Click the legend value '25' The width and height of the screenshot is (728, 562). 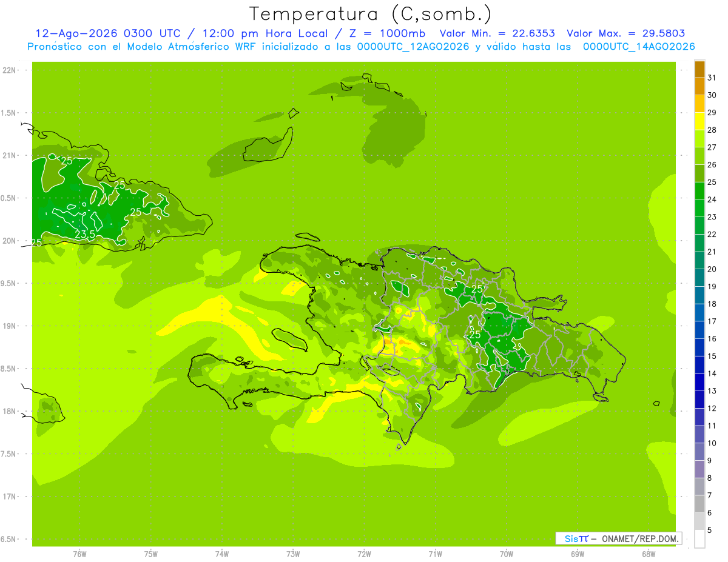pyautogui.click(x=712, y=182)
